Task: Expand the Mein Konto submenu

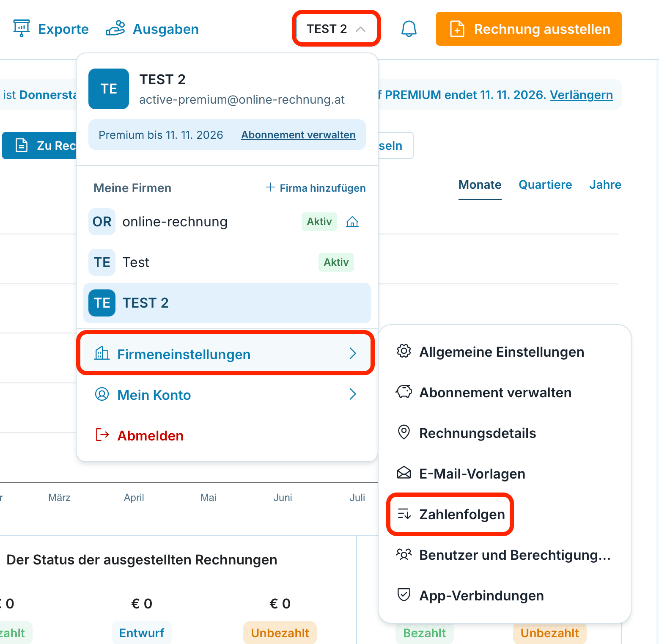Action: pyautogui.click(x=225, y=394)
